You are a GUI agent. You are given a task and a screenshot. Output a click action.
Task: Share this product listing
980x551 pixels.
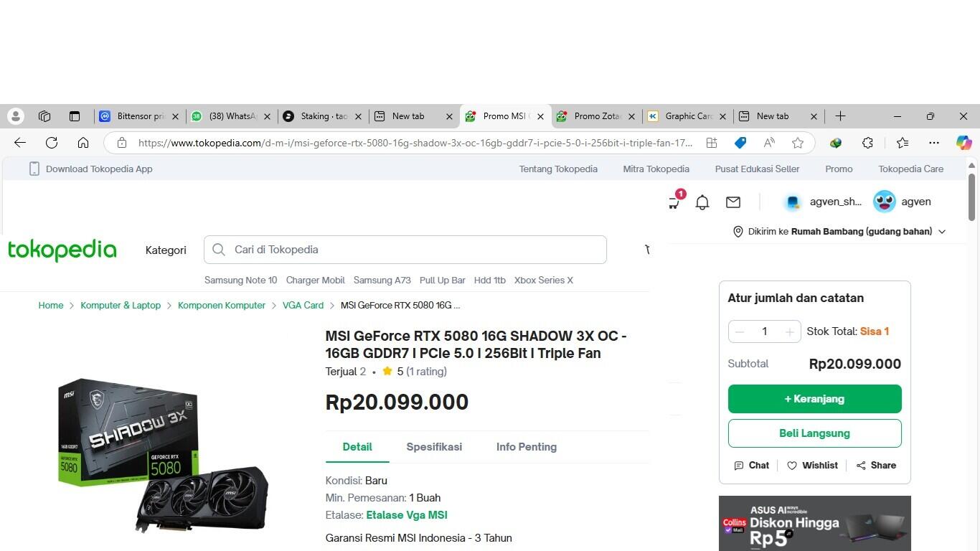[875, 465]
